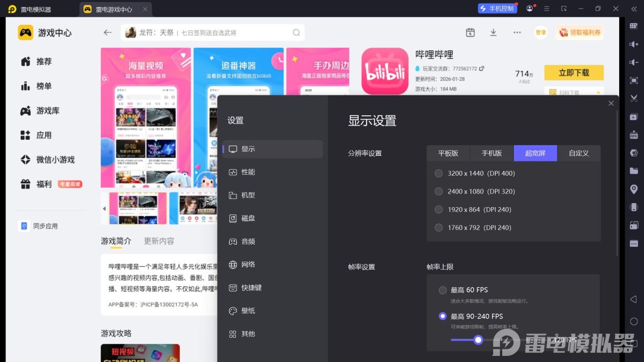Switch to the 平板版 resolution tab
Viewport: 644px width, 362px height.
tap(448, 153)
